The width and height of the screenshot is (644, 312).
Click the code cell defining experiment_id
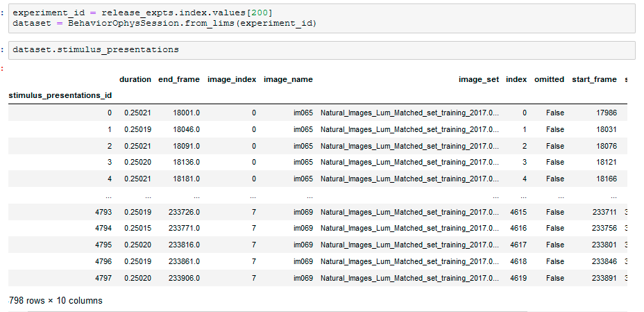tap(321, 19)
